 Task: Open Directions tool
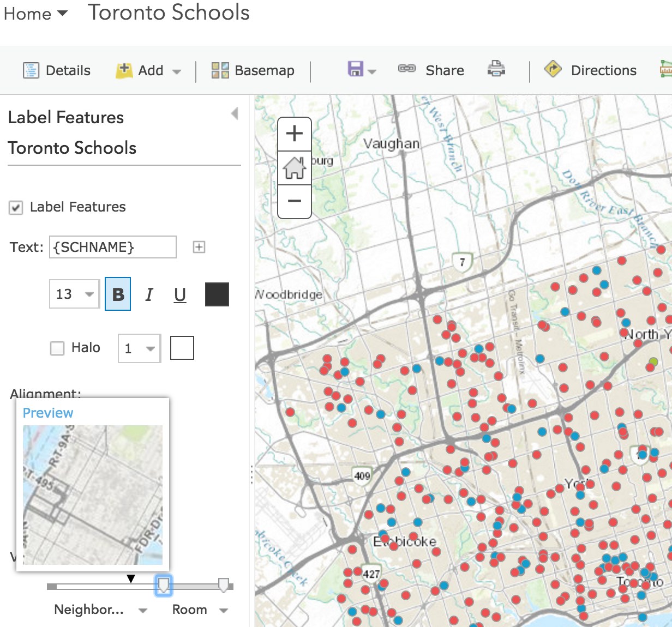(591, 70)
